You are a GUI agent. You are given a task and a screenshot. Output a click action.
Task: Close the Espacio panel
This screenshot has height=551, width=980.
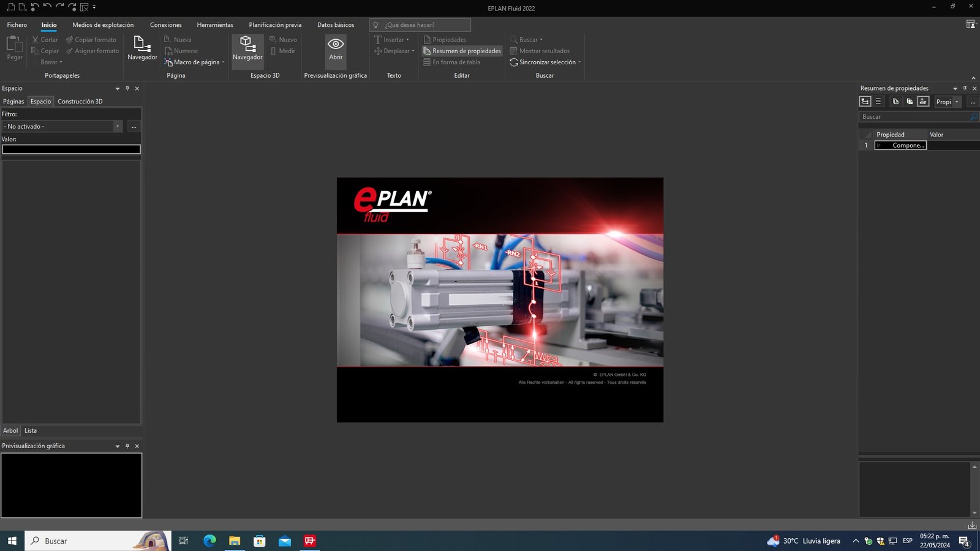tap(137, 88)
